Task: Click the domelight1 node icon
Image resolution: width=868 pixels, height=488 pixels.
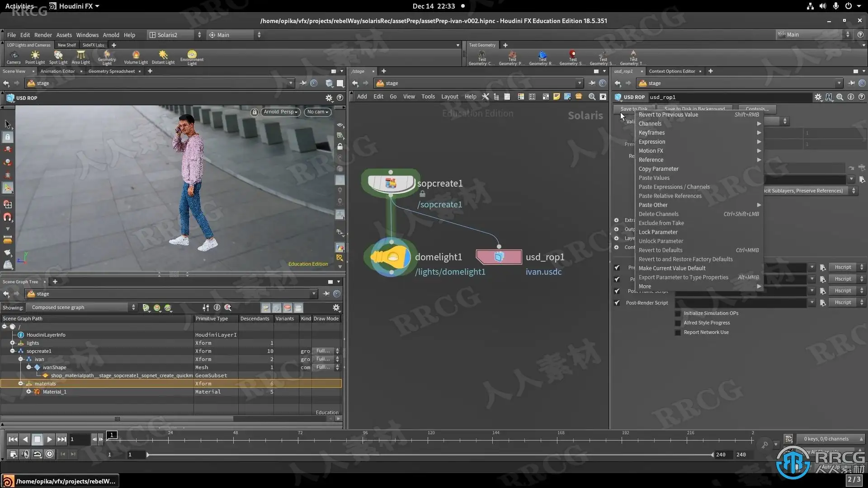Action: 391,257
